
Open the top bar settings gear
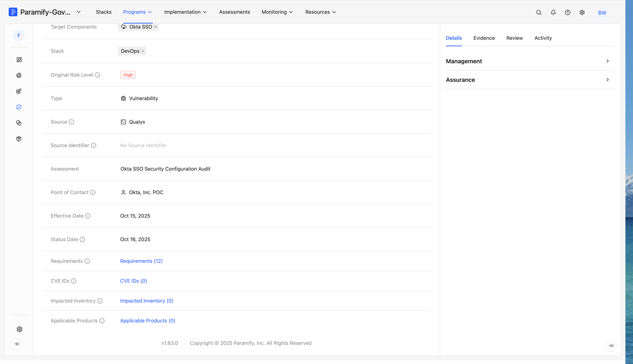tap(582, 12)
